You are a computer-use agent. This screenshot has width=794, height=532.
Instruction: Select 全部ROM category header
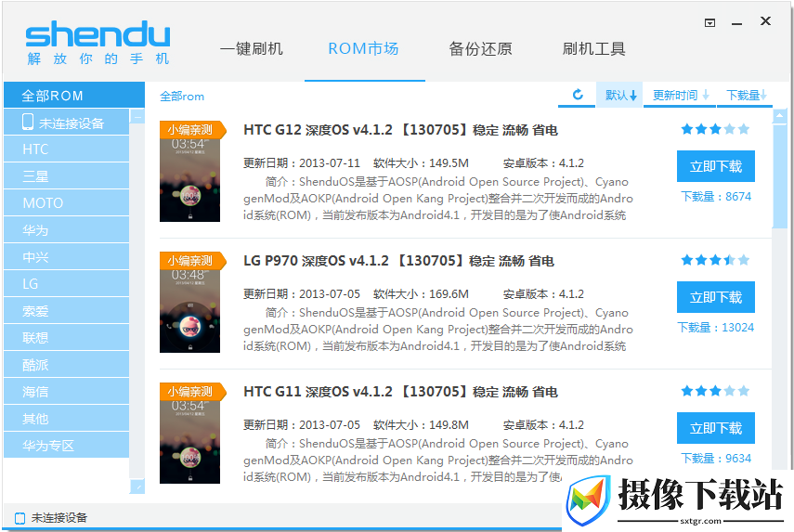[x=74, y=95]
